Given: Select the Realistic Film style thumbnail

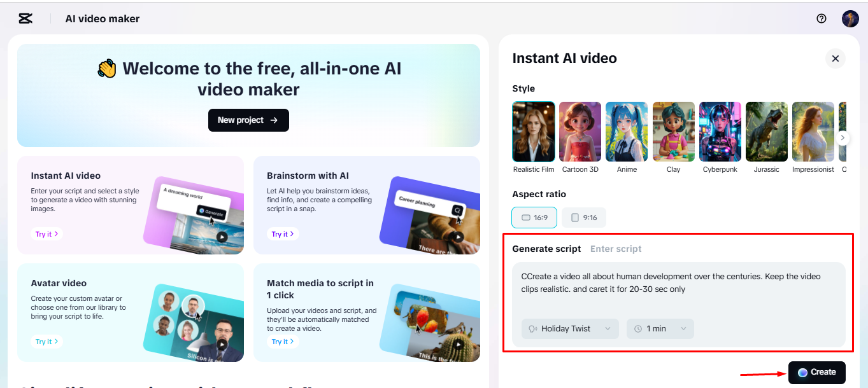Looking at the screenshot, I should [x=534, y=132].
